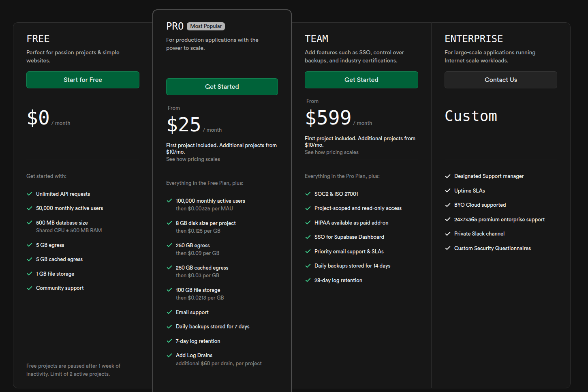Click the TEAM plan heading

(x=316, y=39)
